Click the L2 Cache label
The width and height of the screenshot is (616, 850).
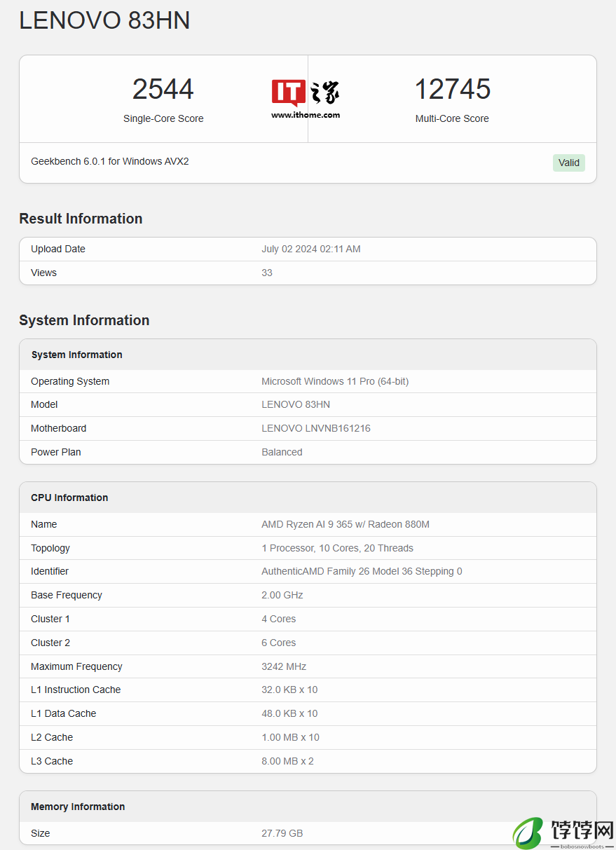click(52, 737)
